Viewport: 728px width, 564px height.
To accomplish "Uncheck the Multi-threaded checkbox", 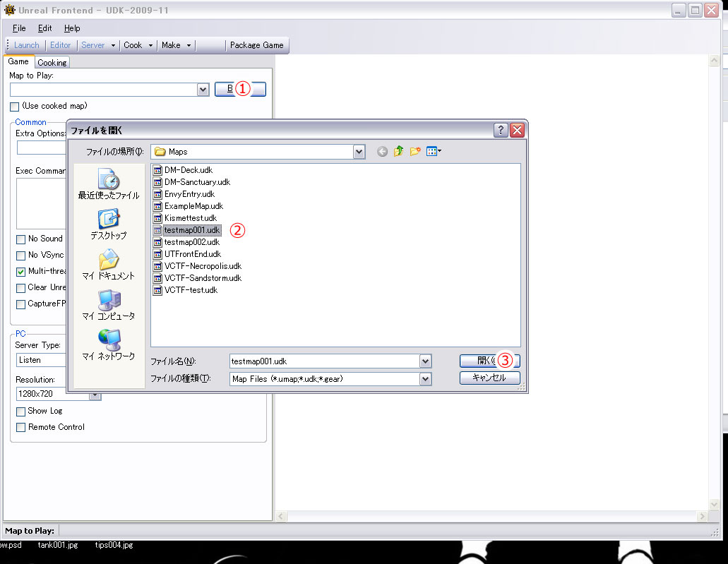I will coord(21,272).
